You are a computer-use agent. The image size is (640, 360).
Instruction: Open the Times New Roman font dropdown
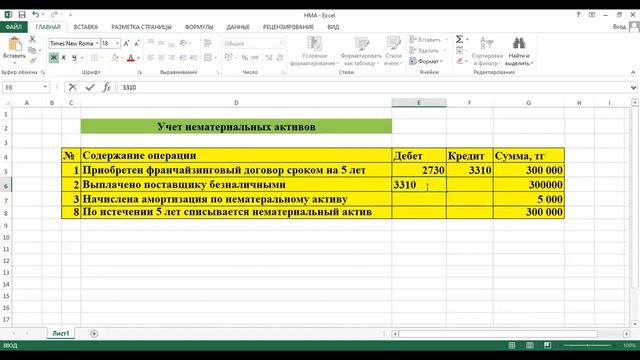click(97, 43)
